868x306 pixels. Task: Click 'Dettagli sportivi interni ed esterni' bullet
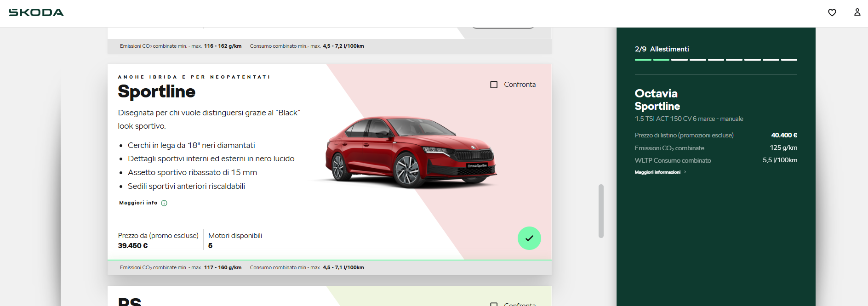point(211,159)
